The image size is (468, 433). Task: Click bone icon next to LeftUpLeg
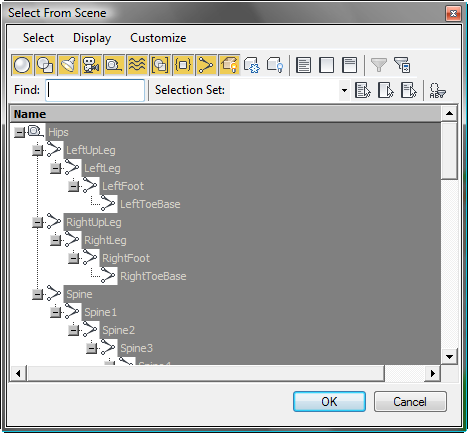(x=54, y=149)
